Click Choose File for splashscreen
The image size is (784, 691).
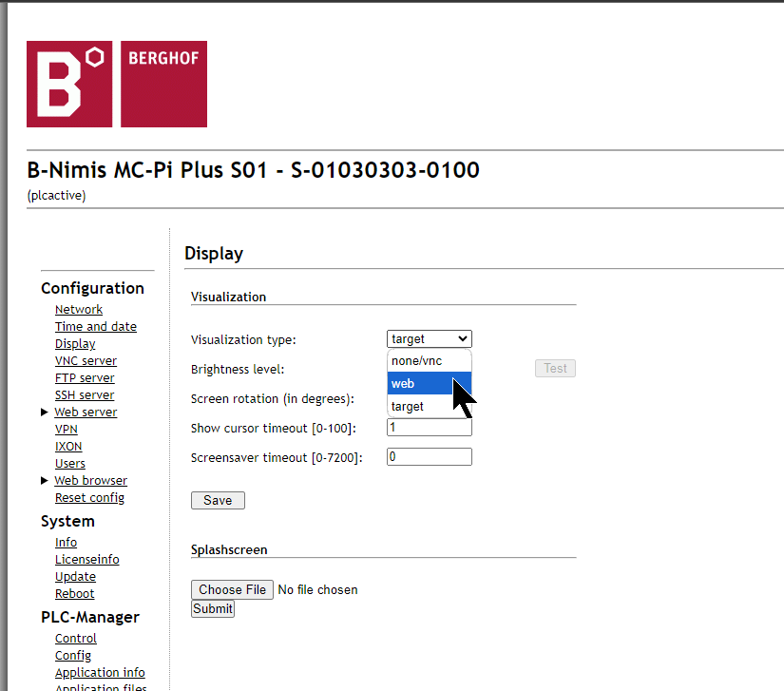pos(232,589)
